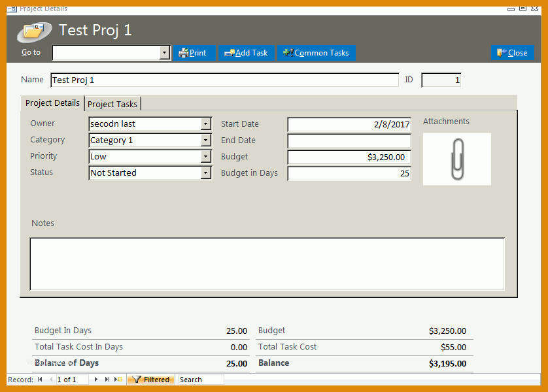Click the empty End Date field
This screenshot has width=548, height=392.
click(x=349, y=140)
